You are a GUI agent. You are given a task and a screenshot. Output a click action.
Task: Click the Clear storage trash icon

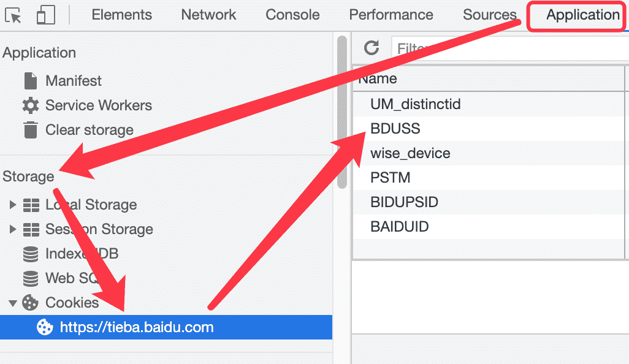[x=31, y=130]
